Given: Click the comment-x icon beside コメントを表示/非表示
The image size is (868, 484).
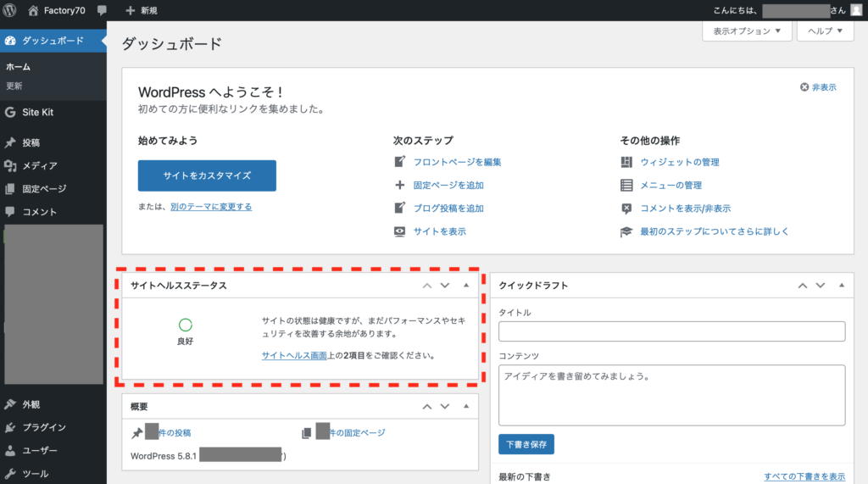Looking at the screenshot, I should click(626, 209).
